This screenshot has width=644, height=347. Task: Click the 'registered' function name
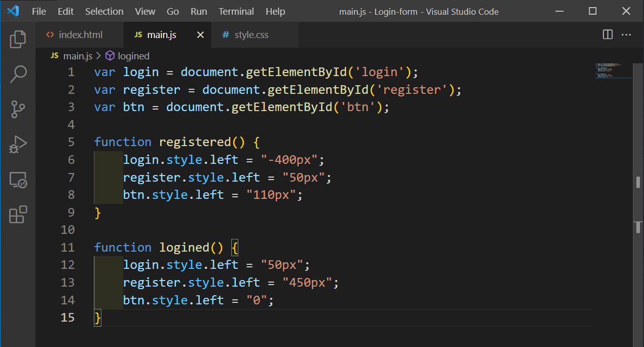coord(195,142)
